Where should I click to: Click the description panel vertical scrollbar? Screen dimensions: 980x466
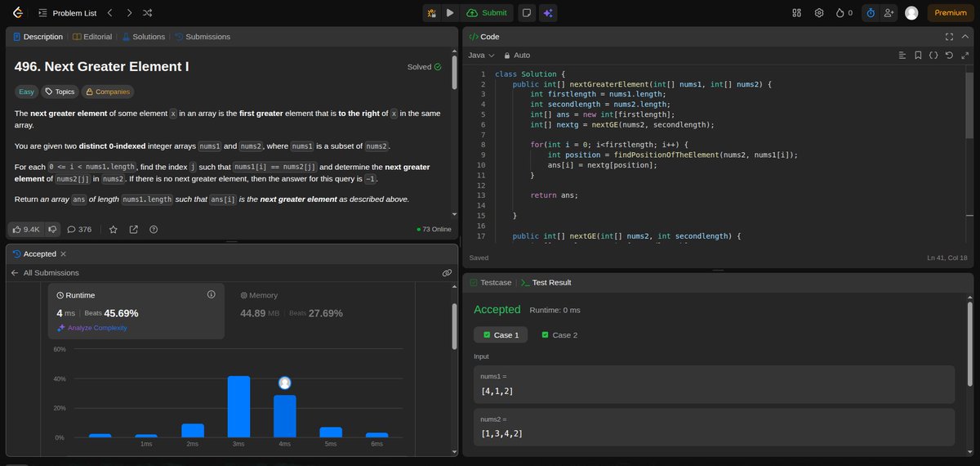coord(454,72)
